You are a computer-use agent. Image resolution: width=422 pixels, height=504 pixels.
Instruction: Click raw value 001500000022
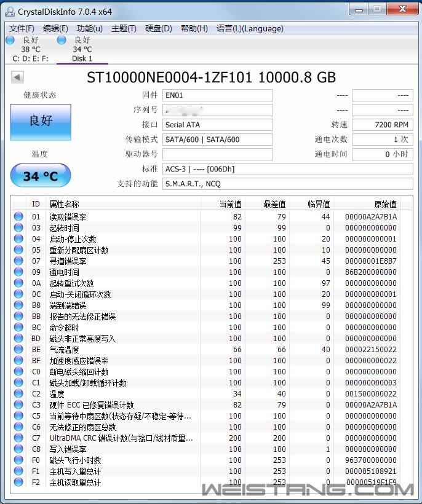tap(371, 394)
